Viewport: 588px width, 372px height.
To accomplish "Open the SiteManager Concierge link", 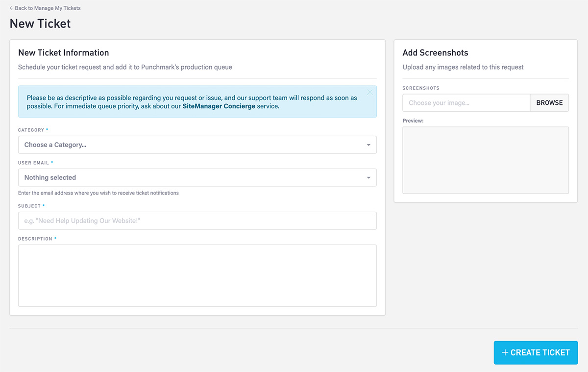I will pyautogui.click(x=219, y=106).
